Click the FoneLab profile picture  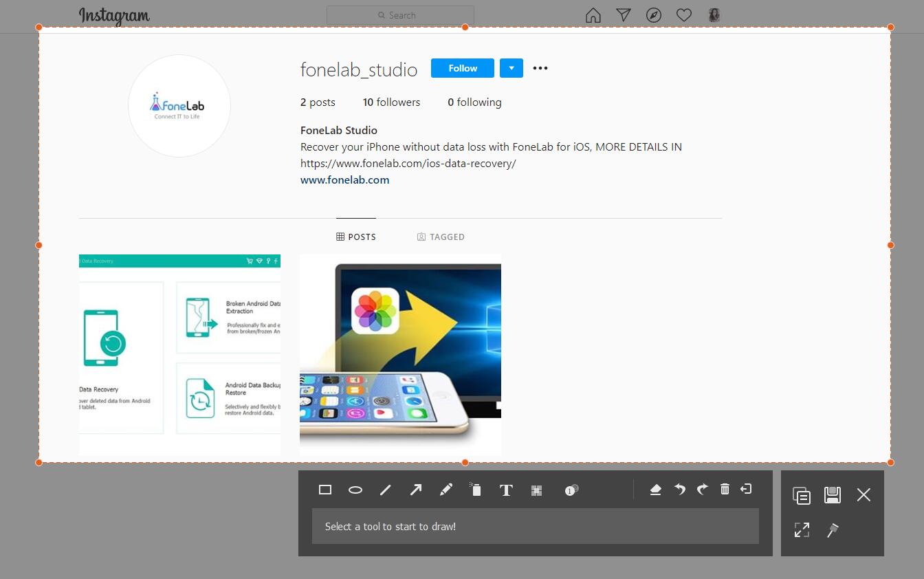179,106
